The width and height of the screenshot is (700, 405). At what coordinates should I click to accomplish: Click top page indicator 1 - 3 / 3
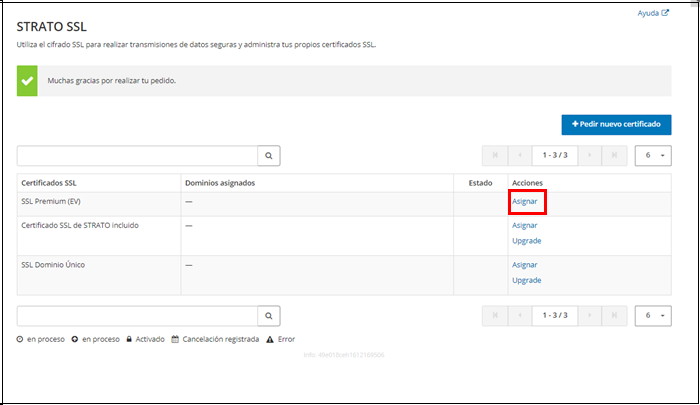pos(555,155)
